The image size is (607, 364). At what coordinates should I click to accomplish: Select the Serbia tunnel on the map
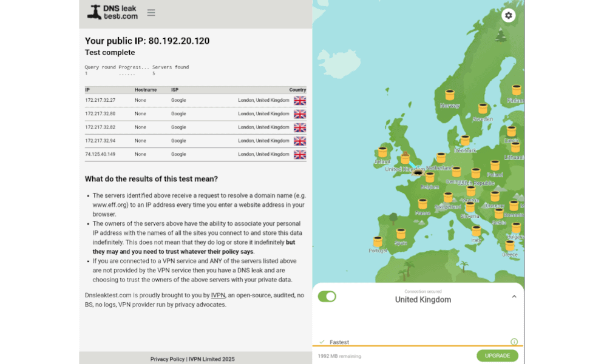498,214
